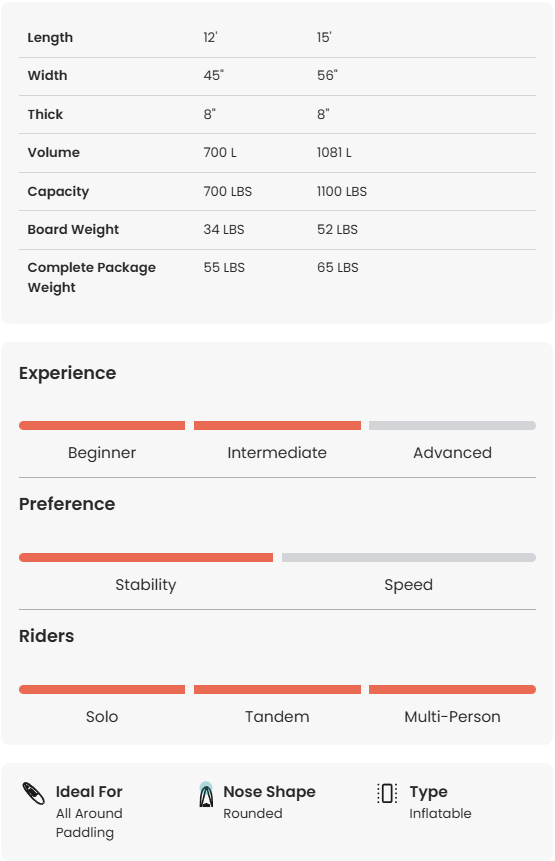
Task: Click the grey Advanced experience bar
Action: (x=452, y=426)
